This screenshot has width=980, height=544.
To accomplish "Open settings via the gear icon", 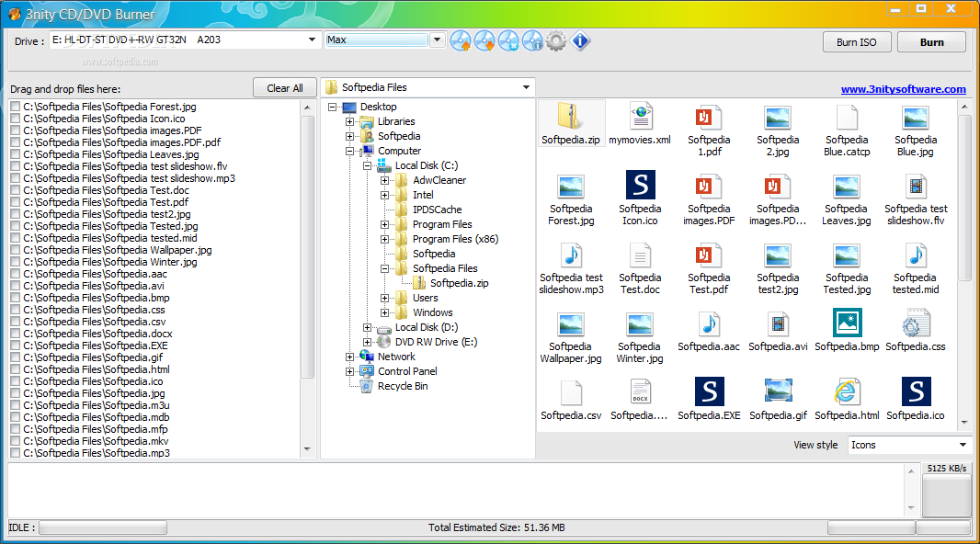I will (555, 41).
